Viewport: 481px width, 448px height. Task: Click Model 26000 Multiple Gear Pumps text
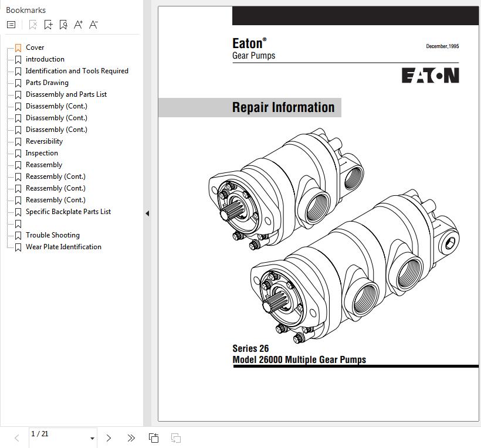point(299,359)
